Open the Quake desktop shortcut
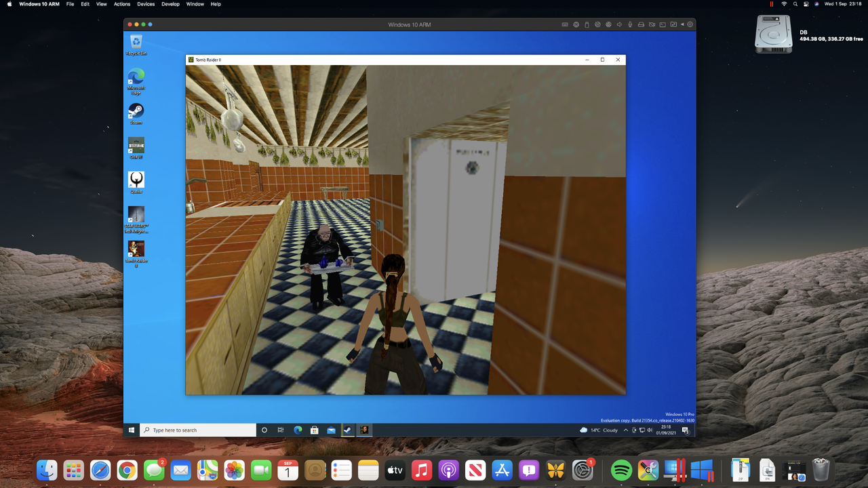The height and width of the screenshot is (488, 868). (136, 182)
